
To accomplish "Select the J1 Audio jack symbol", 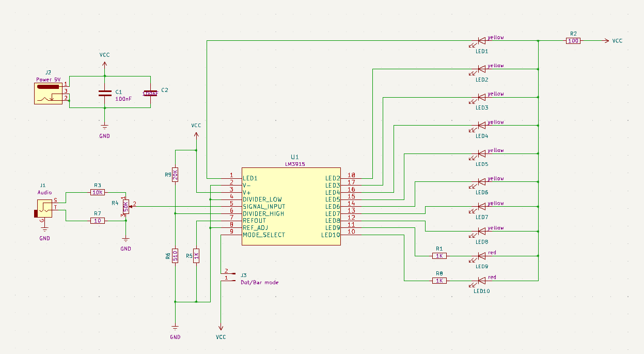I will coord(44,209).
